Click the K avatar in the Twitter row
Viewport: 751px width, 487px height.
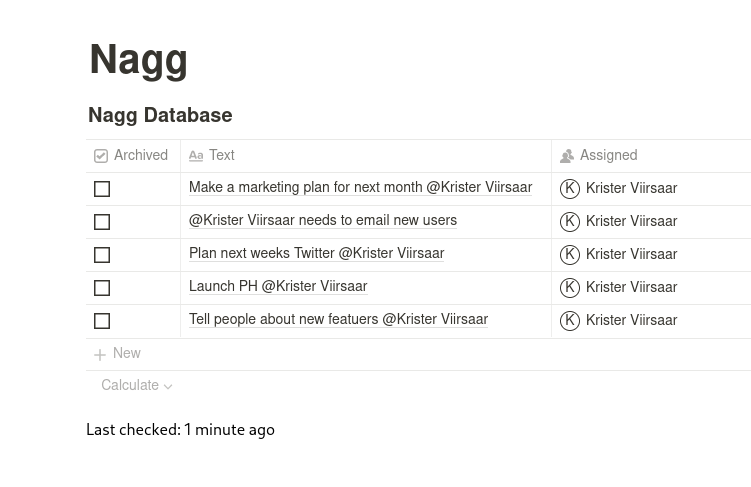pyautogui.click(x=570, y=255)
